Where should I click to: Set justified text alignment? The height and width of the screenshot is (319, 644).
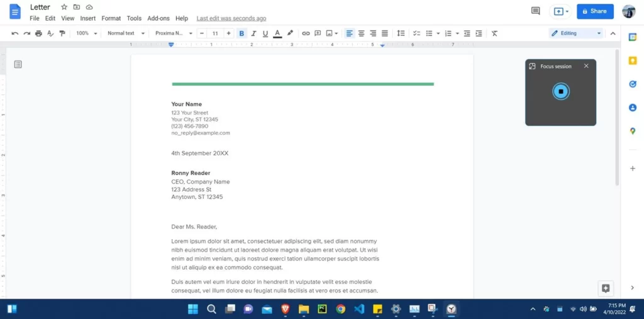[385, 33]
